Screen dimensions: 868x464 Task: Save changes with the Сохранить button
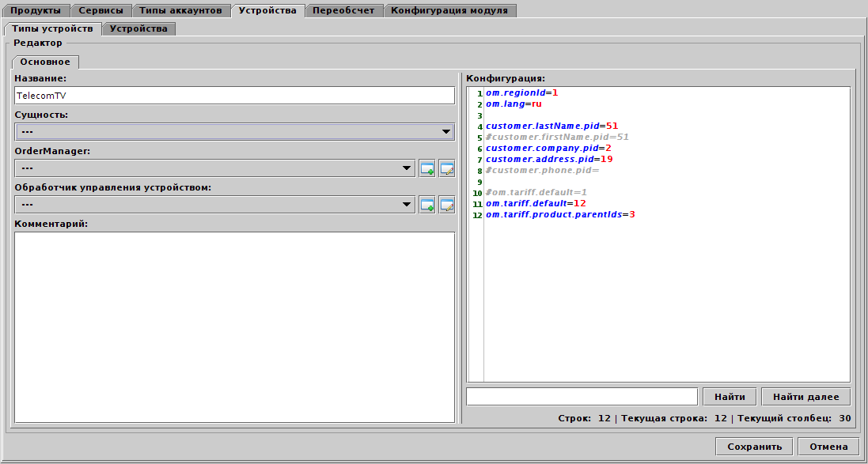(753, 446)
